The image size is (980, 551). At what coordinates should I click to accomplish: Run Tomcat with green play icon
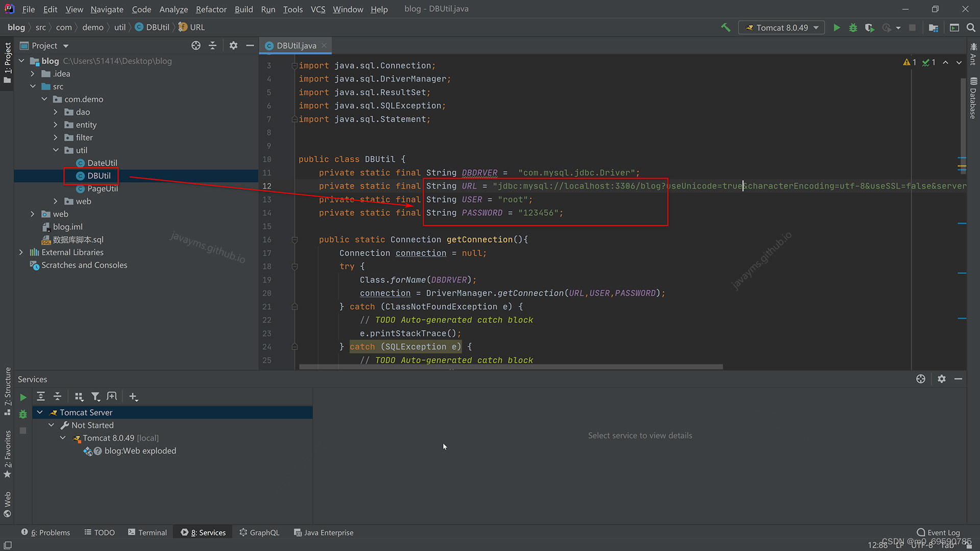837,28
